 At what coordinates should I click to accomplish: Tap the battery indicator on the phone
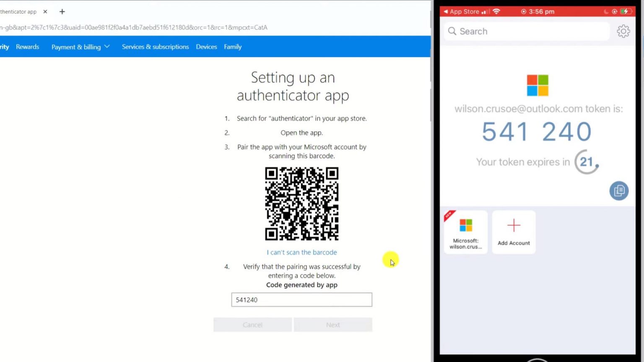[x=625, y=11]
